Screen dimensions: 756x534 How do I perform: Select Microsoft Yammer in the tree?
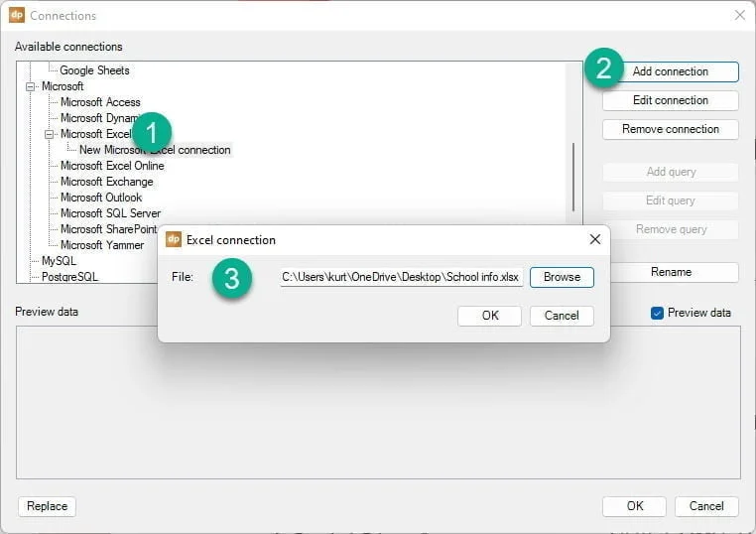(102, 245)
